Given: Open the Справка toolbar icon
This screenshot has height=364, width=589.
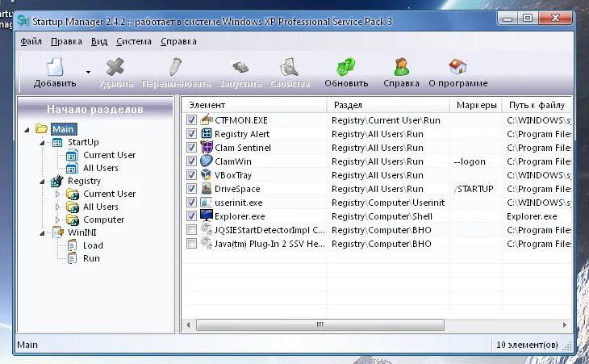Looking at the screenshot, I should (x=401, y=67).
